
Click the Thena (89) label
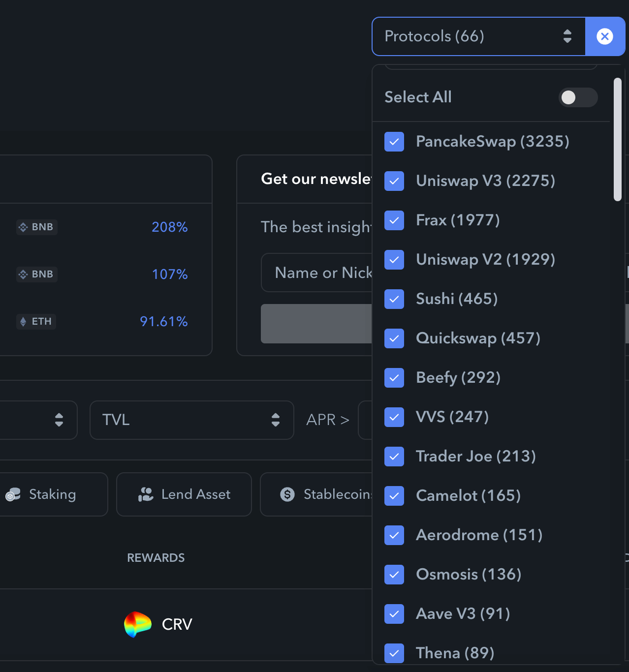(455, 653)
